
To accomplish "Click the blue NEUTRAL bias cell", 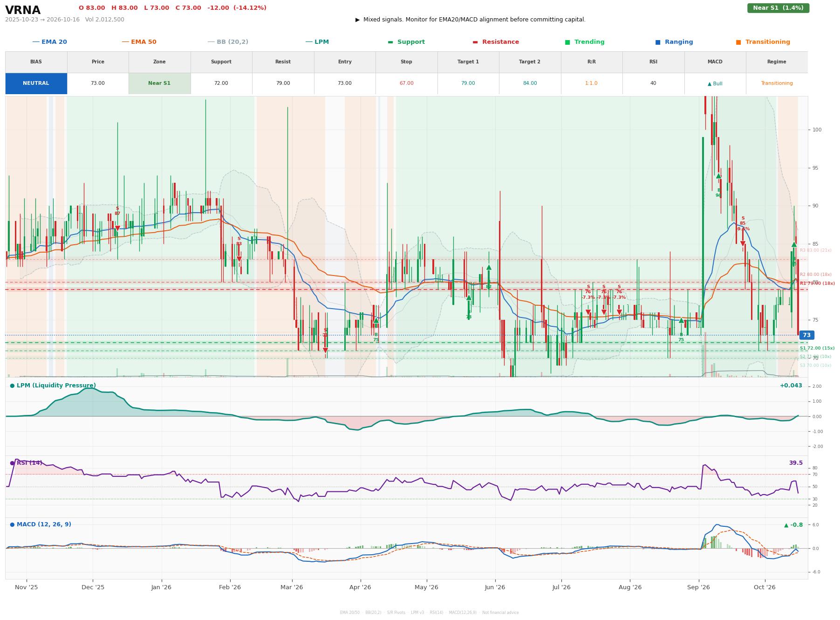I will (x=36, y=83).
